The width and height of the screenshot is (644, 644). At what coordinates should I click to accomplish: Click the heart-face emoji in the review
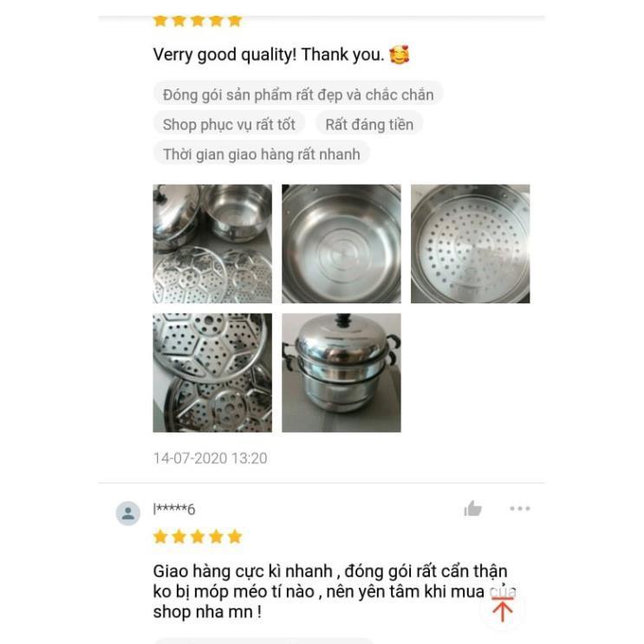point(400,55)
